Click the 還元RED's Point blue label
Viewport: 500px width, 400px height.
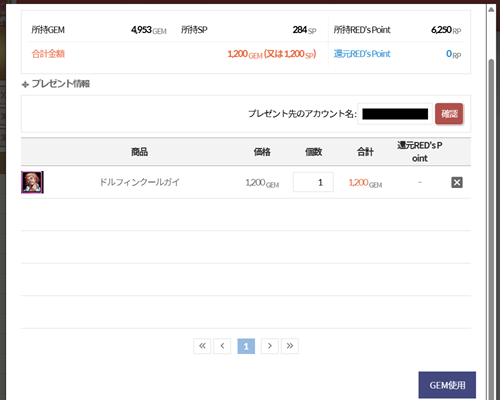(362, 54)
